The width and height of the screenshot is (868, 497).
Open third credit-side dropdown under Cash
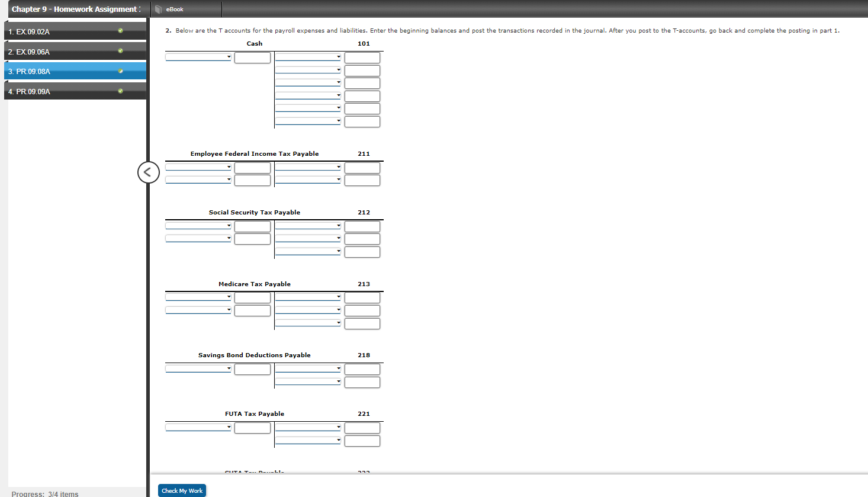308,83
